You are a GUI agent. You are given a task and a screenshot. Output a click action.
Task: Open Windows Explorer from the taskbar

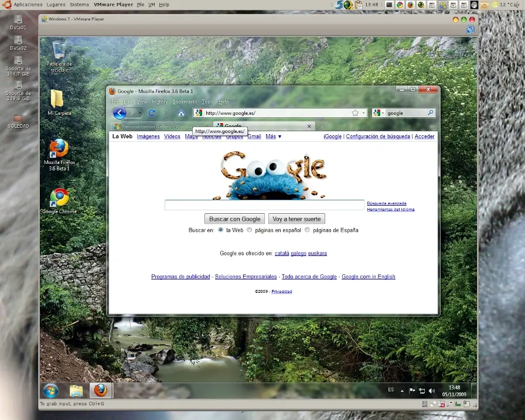pos(76,391)
